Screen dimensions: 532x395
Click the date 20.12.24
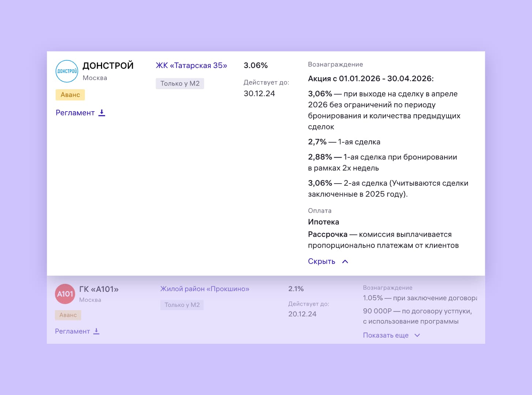click(302, 314)
